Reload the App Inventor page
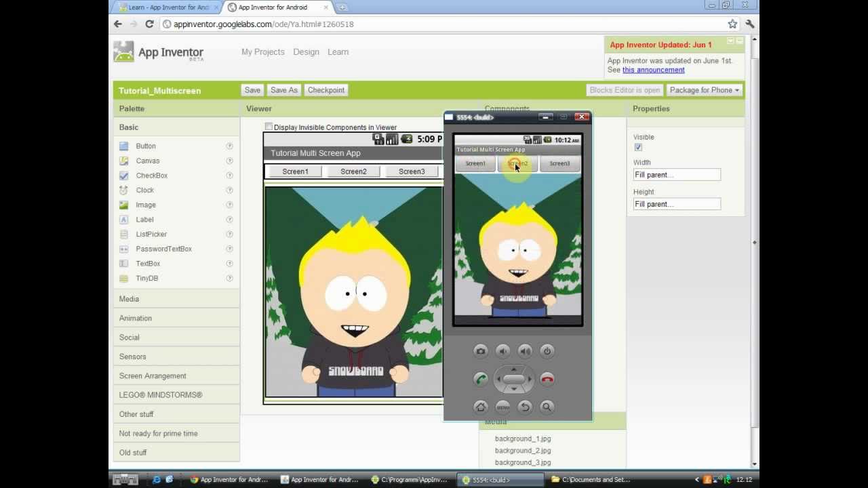Image resolution: width=868 pixels, height=488 pixels. tap(149, 24)
